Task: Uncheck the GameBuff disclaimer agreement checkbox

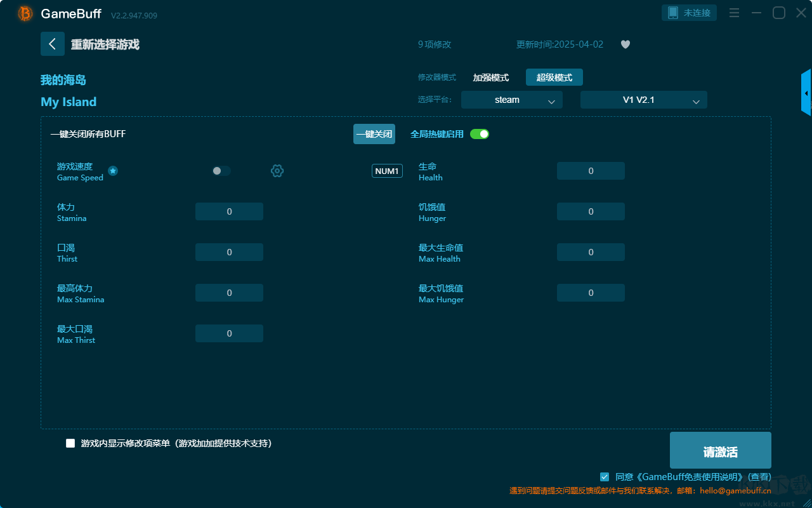Action: point(605,476)
